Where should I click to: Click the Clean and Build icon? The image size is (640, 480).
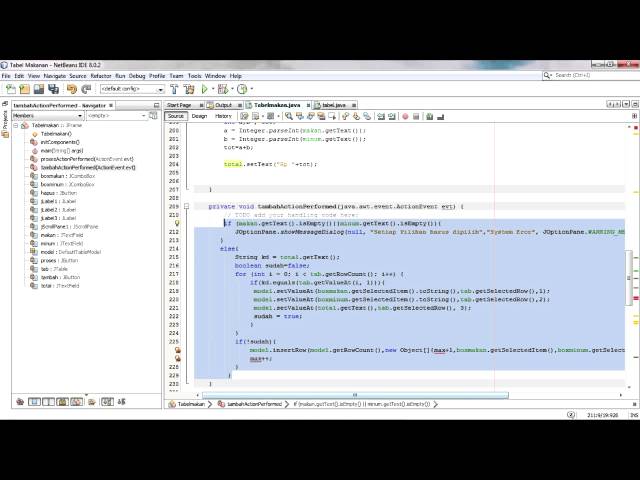[189, 89]
